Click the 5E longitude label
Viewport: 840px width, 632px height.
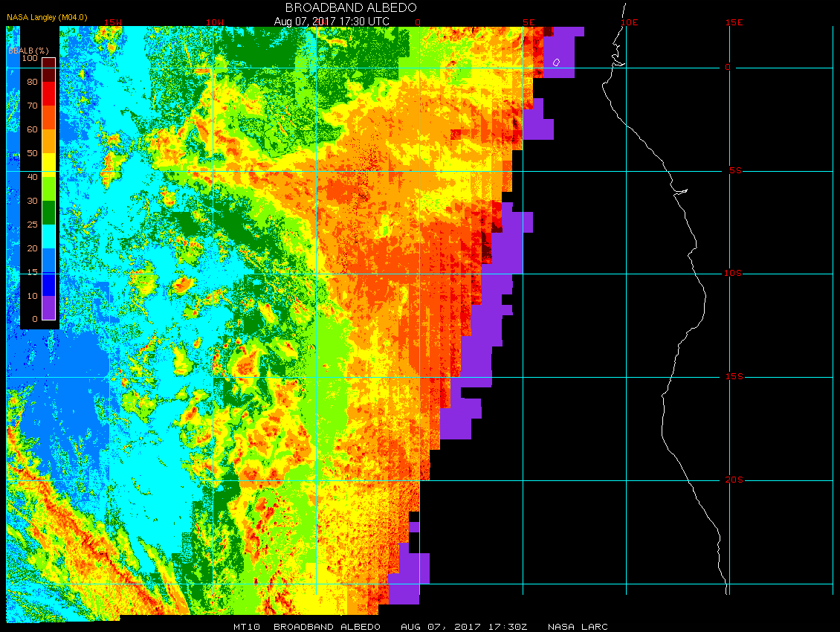click(529, 22)
